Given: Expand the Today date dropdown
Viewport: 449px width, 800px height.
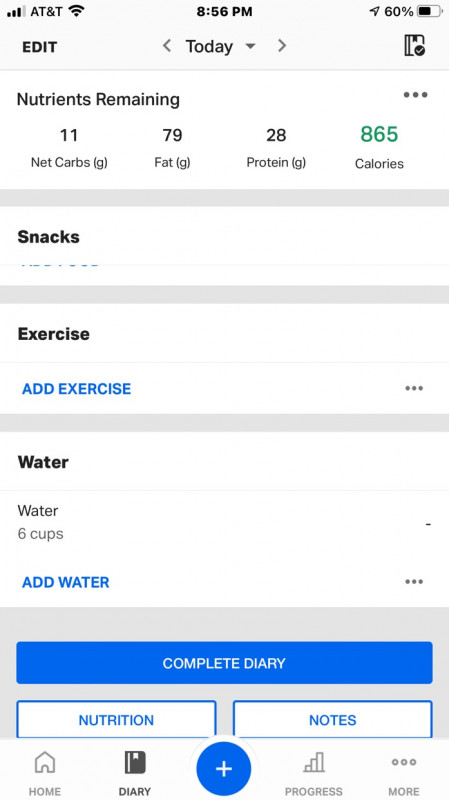Looking at the screenshot, I should (220, 46).
